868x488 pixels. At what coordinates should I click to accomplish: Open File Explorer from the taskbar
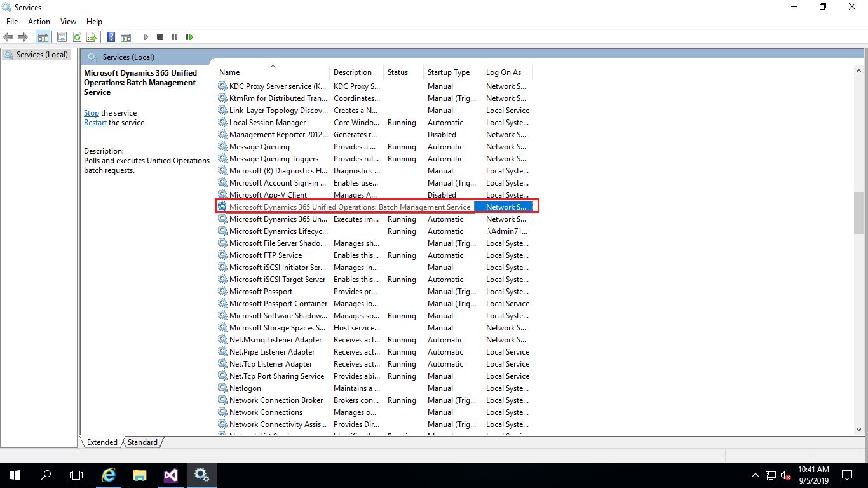[140, 475]
